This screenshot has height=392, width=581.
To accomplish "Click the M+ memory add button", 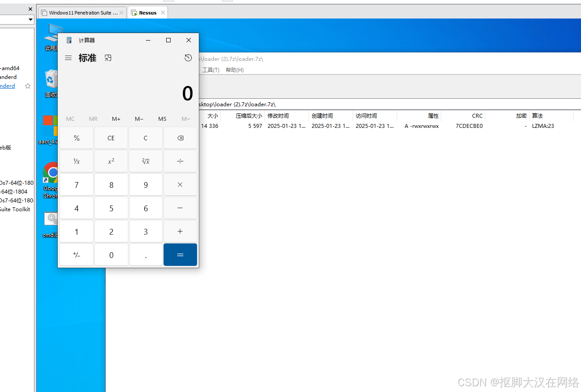I will pos(116,119).
